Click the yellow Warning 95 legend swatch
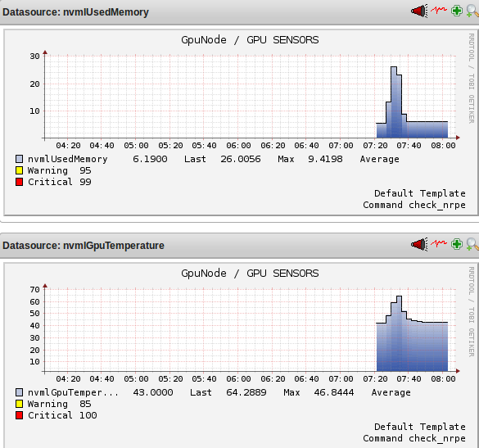This screenshot has width=479, height=448. click(x=20, y=170)
